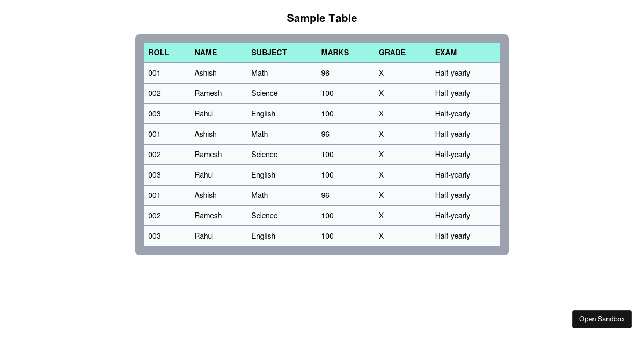Click the English cell in row three
Screen dimensions: 644x338
tap(263, 114)
